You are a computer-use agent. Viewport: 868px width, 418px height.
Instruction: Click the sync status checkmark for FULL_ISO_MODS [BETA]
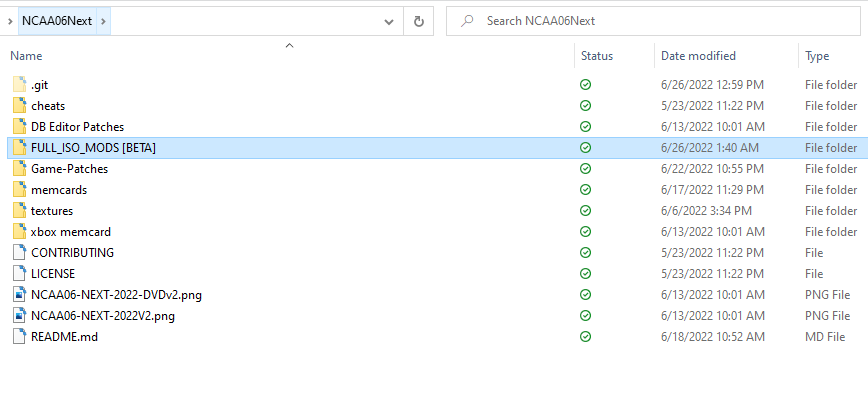(x=585, y=148)
